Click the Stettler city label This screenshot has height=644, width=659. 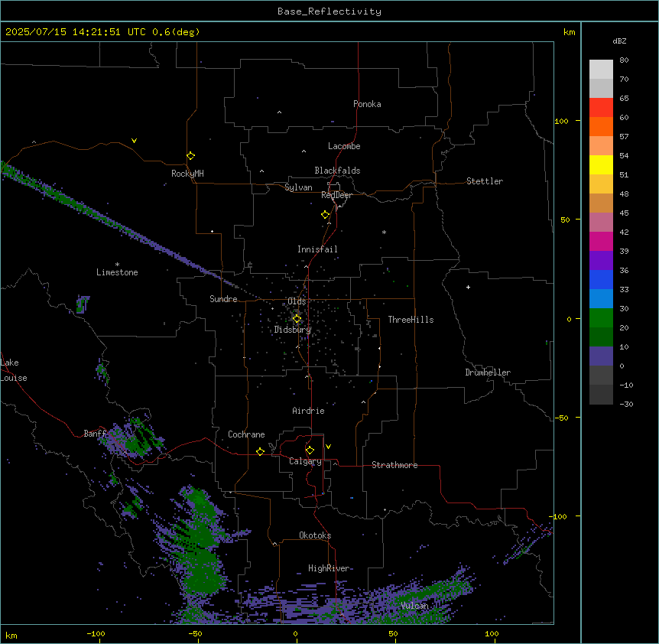[x=484, y=181]
